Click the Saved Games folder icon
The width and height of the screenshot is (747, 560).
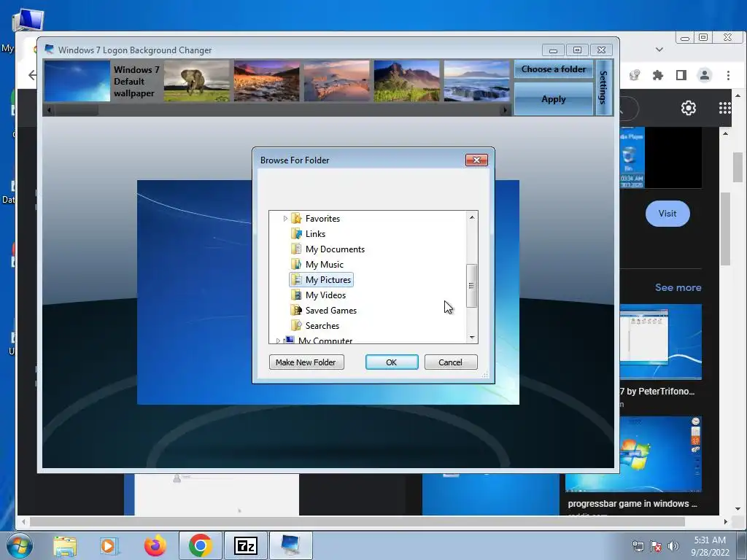[x=296, y=310]
